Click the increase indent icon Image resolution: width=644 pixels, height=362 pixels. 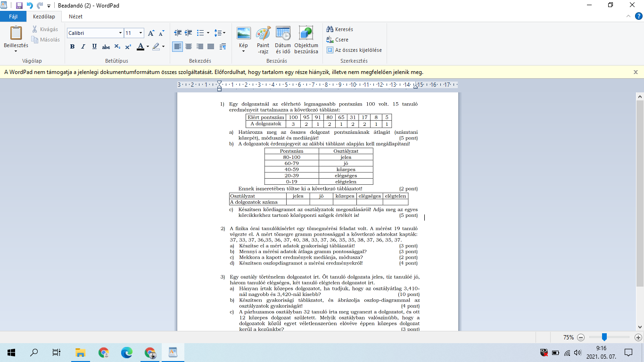tap(189, 33)
